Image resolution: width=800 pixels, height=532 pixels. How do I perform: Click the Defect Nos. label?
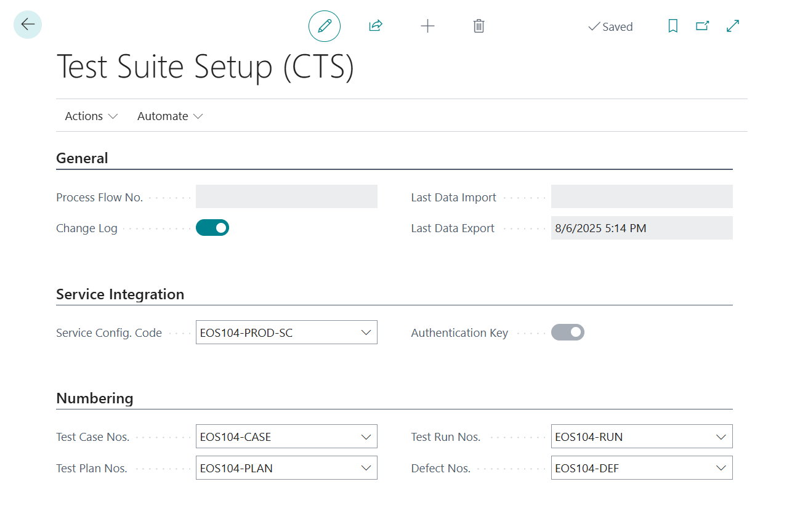[x=441, y=469]
